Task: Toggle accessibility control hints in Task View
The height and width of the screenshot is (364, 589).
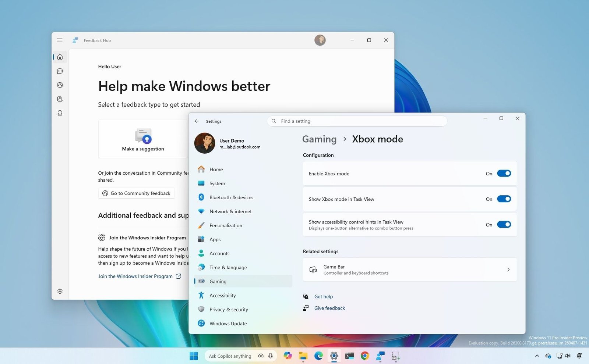Action: pos(504,225)
